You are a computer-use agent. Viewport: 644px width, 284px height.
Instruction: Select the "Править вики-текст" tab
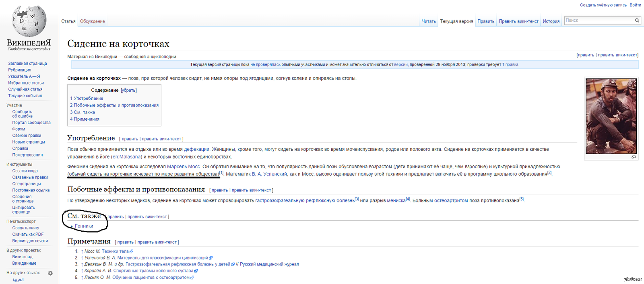click(518, 21)
